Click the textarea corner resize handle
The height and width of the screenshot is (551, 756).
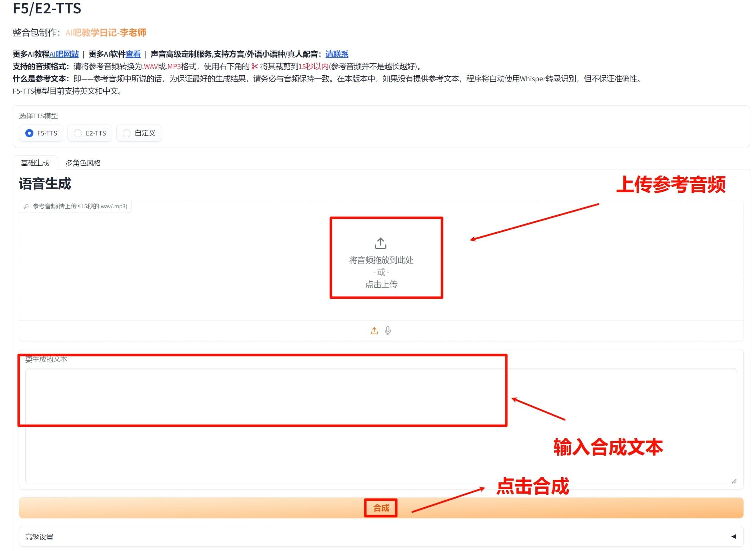click(735, 481)
